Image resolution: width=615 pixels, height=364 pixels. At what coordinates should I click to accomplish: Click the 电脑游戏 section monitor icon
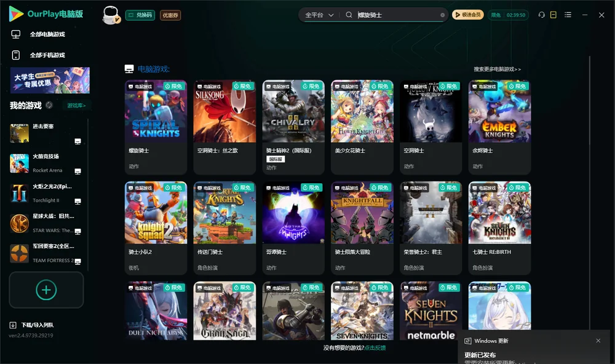[x=129, y=69]
